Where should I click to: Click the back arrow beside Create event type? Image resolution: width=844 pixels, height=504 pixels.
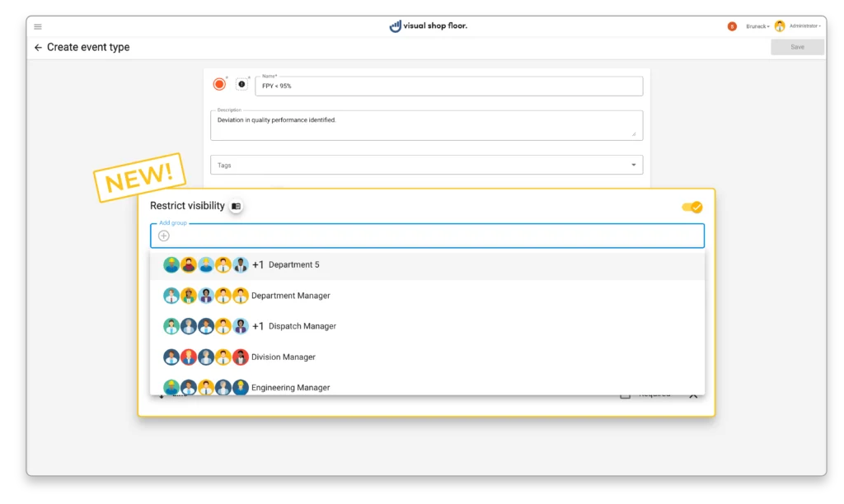click(38, 48)
